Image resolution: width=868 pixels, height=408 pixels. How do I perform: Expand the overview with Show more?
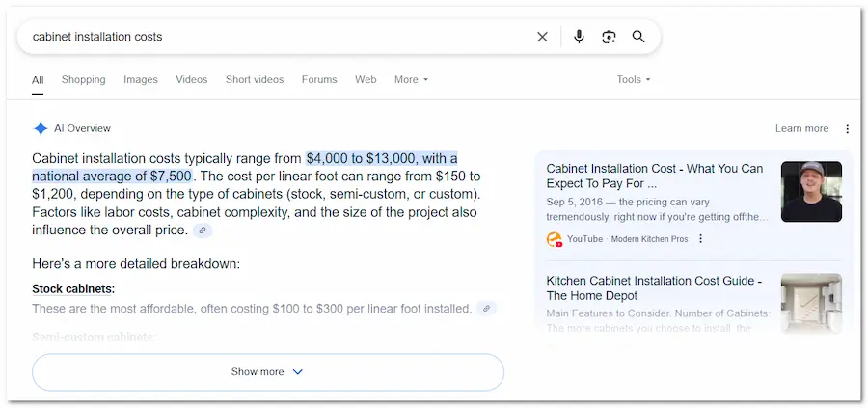[267, 372]
